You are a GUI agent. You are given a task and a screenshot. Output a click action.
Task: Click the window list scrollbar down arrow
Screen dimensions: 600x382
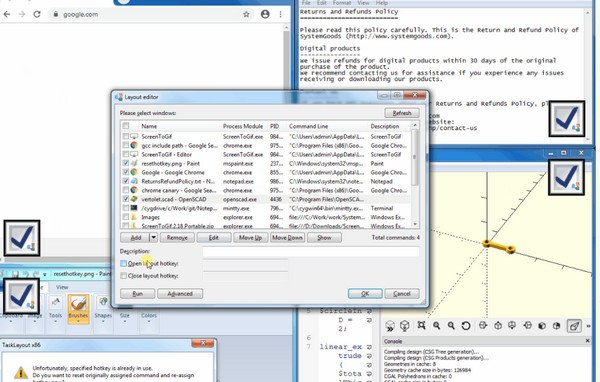point(415,225)
